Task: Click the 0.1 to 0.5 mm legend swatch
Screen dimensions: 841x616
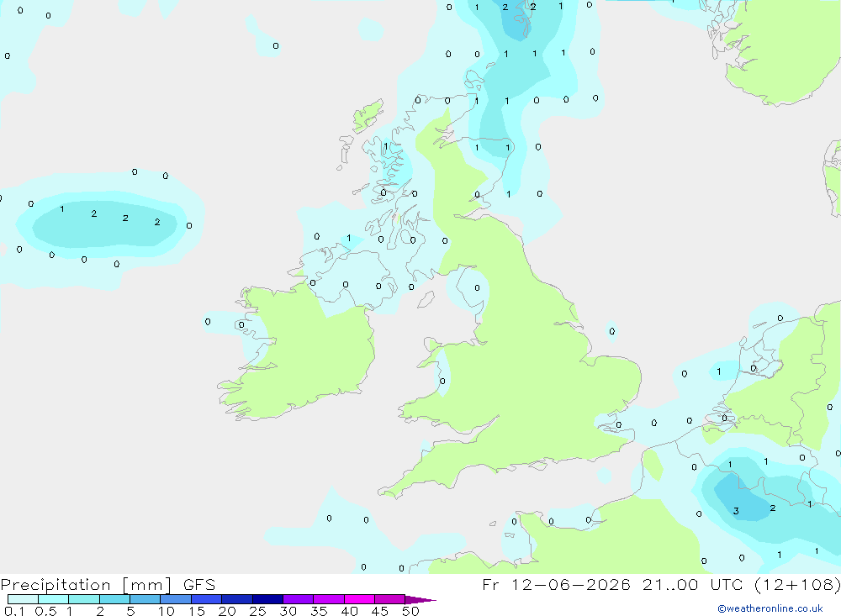Action: coord(23,599)
